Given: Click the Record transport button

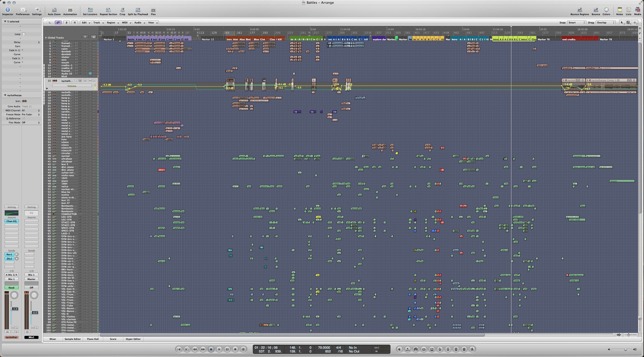Looking at the screenshot, I should click(235, 349).
